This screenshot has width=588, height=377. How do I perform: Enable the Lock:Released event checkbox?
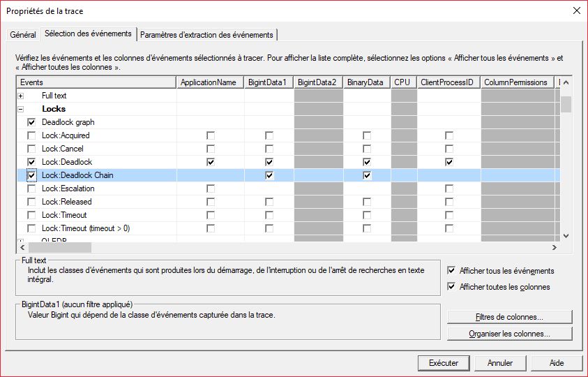click(31, 202)
